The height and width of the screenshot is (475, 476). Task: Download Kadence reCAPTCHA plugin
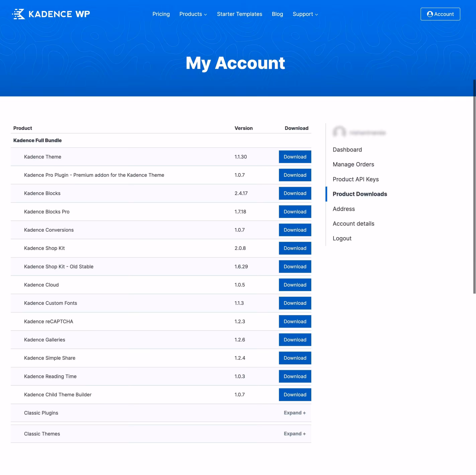point(295,321)
